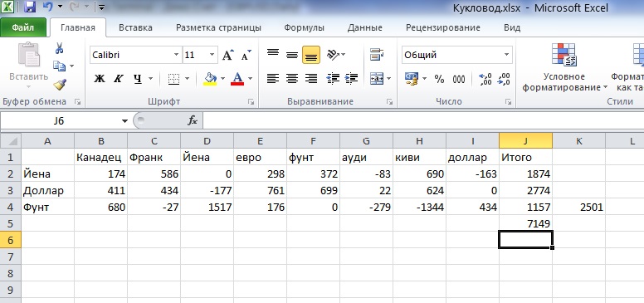Open font name Calibri dropdown
644x303 pixels.
tap(176, 55)
